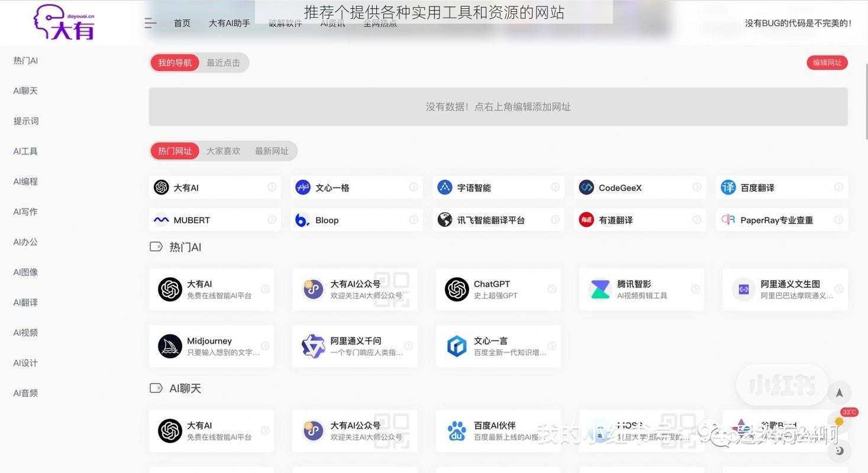Select 我的导航 tab
The height and width of the screenshot is (473, 868).
(x=175, y=63)
